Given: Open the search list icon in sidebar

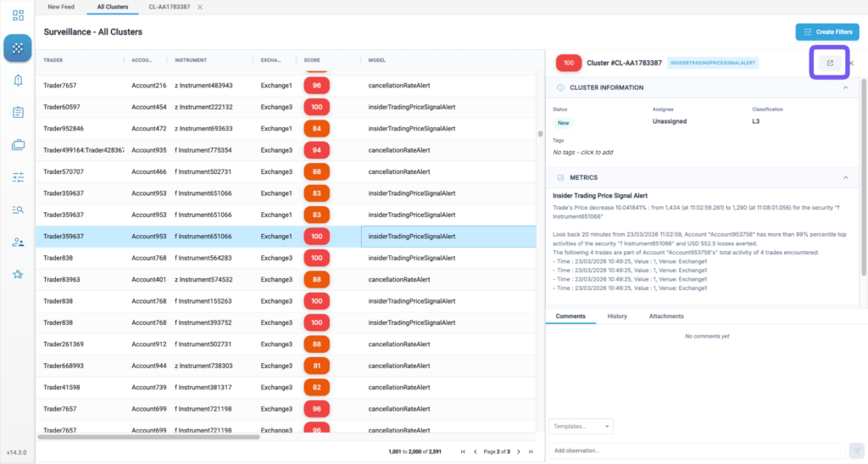Looking at the screenshot, I should (18, 210).
